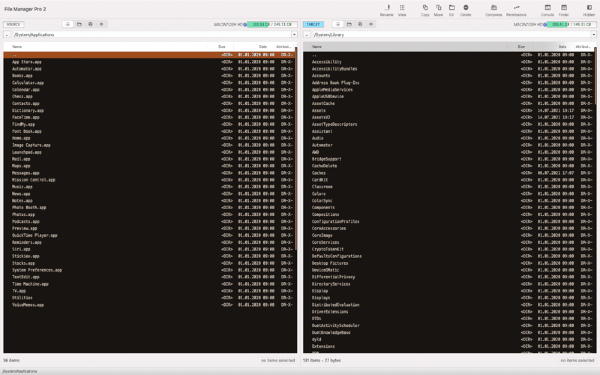The width and height of the screenshot is (600, 375).
Task: Select CoreServices folder in target list
Action: [449, 242]
